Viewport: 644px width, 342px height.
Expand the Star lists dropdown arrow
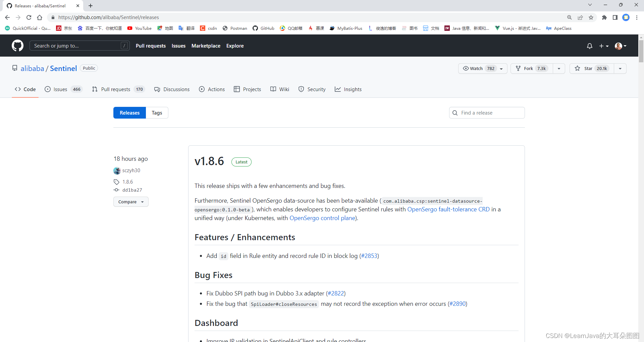pos(620,68)
